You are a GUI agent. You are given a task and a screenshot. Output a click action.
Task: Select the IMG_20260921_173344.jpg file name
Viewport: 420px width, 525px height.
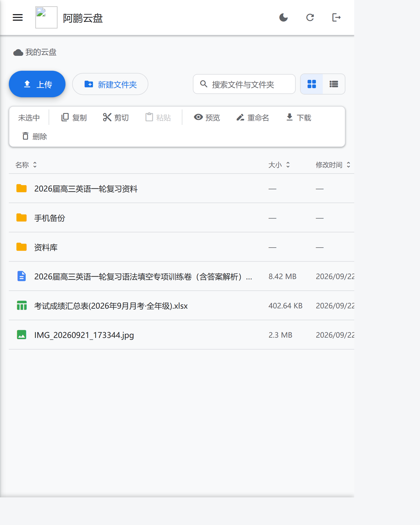click(84, 335)
